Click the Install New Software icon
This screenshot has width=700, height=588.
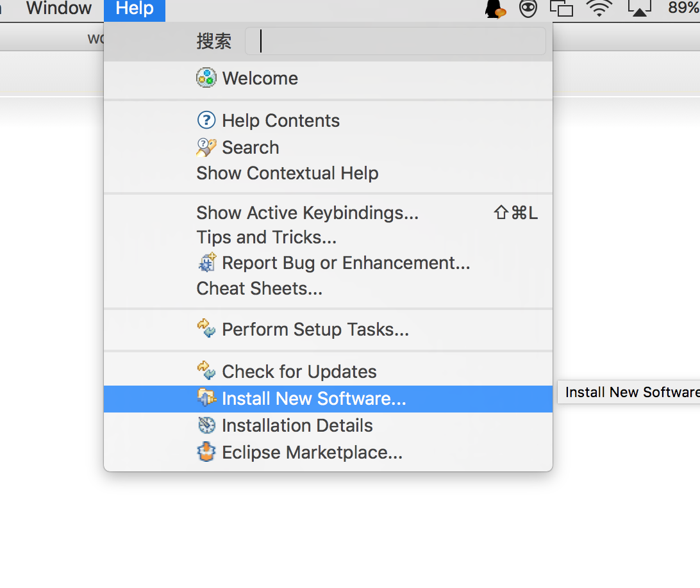[x=206, y=398]
